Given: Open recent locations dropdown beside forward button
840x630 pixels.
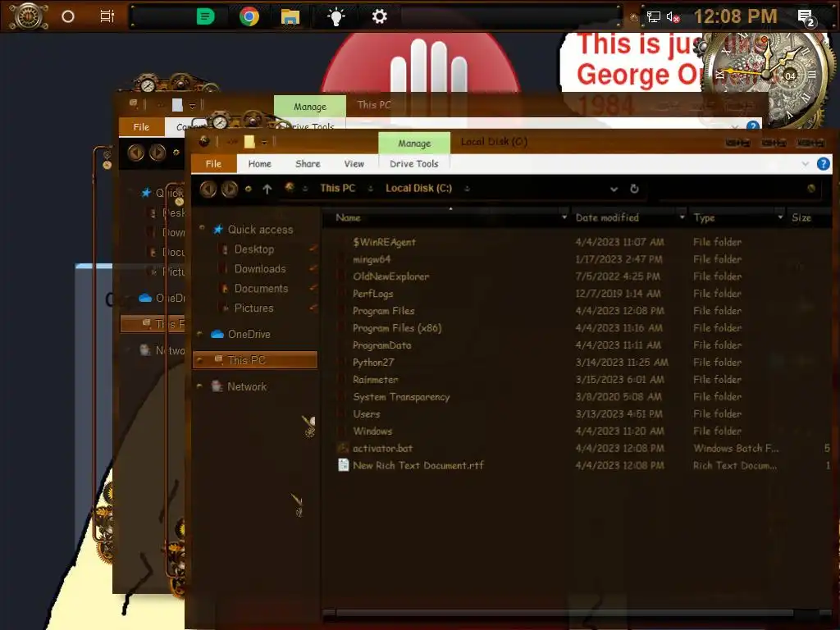Looking at the screenshot, I should pos(248,189).
